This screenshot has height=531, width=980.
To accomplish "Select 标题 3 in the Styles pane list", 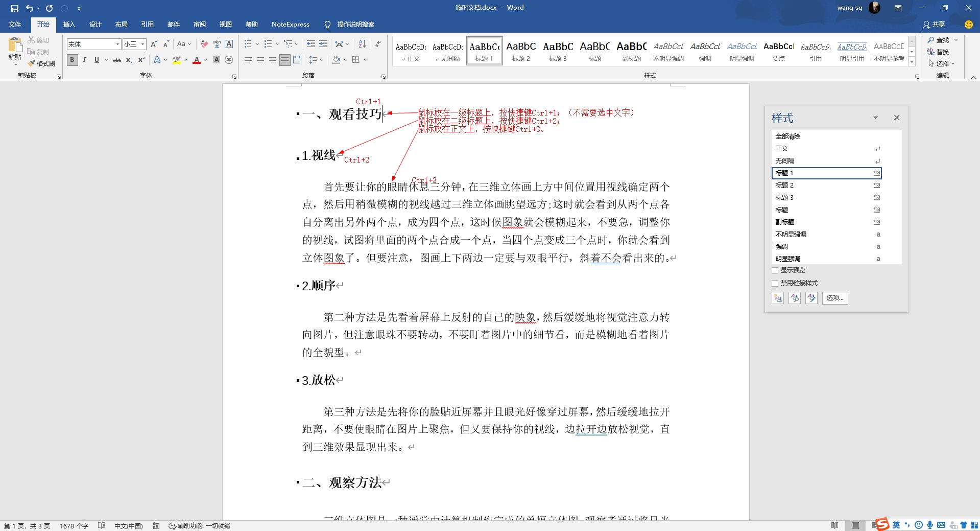I will click(x=826, y=198).
